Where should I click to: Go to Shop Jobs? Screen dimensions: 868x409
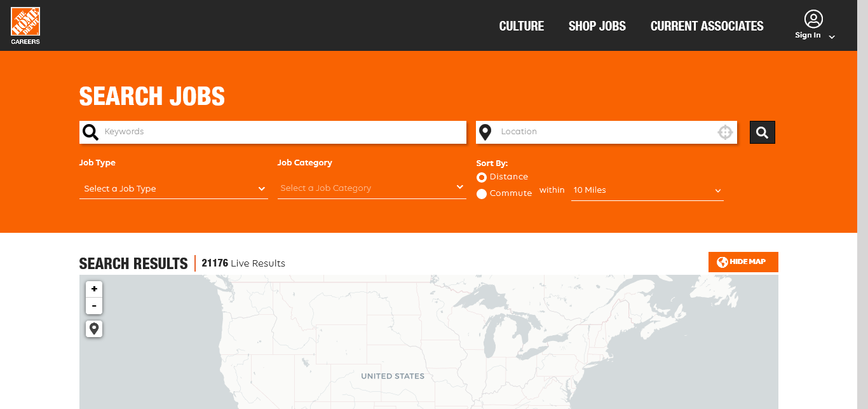click(x=597, y=26)
